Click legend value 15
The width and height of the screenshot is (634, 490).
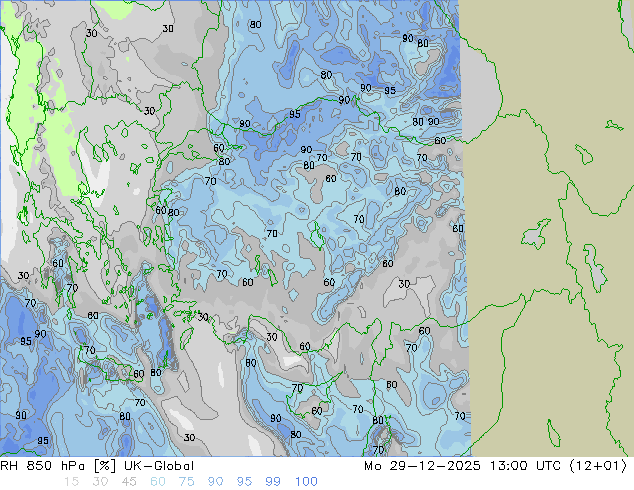click(x=72, y=482)
